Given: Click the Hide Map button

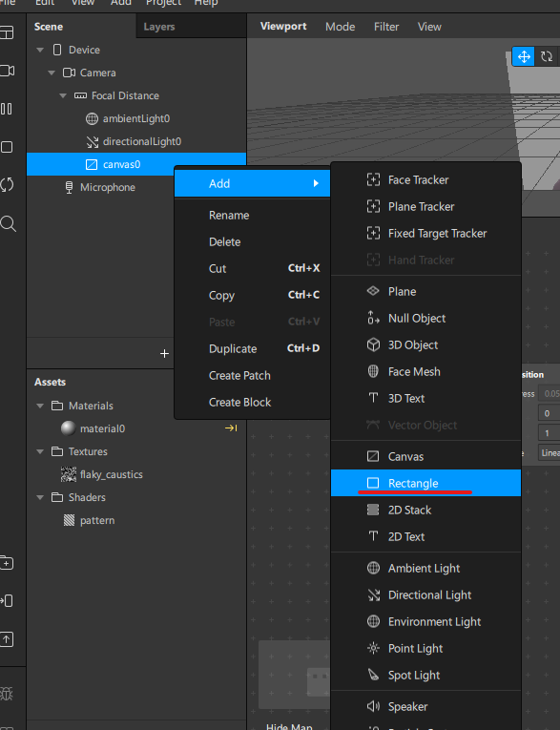Looking at the screenshot, I should point(289,726).
